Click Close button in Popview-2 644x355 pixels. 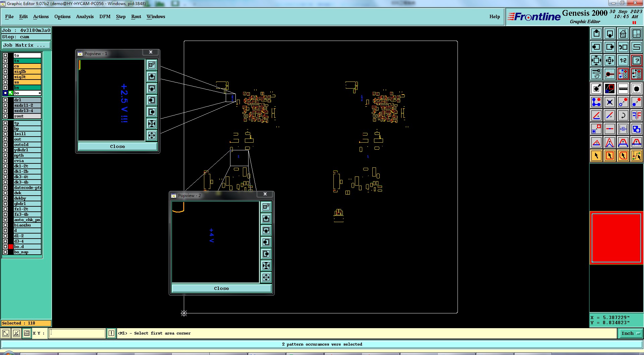(x=221, y=289)
